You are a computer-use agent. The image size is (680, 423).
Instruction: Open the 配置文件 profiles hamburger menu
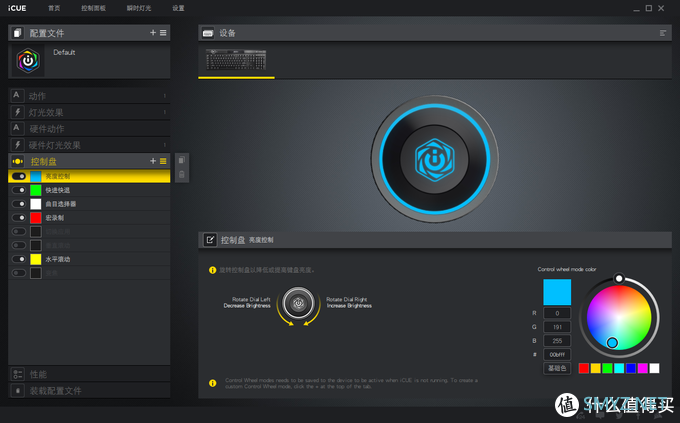163,33
